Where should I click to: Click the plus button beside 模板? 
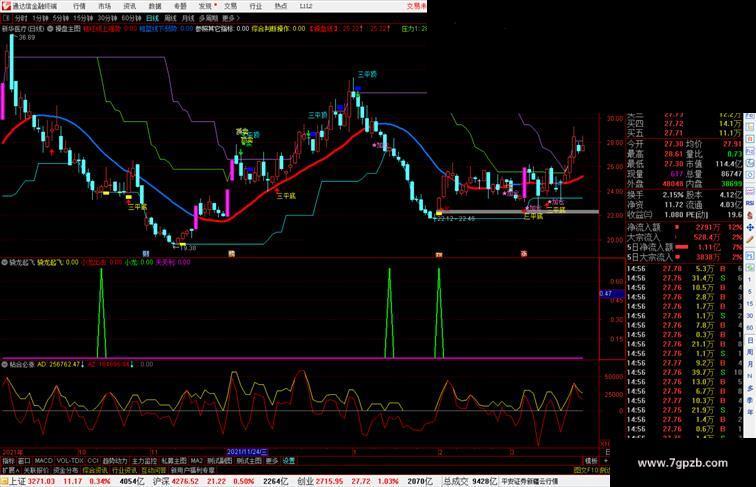pos(607,461)
